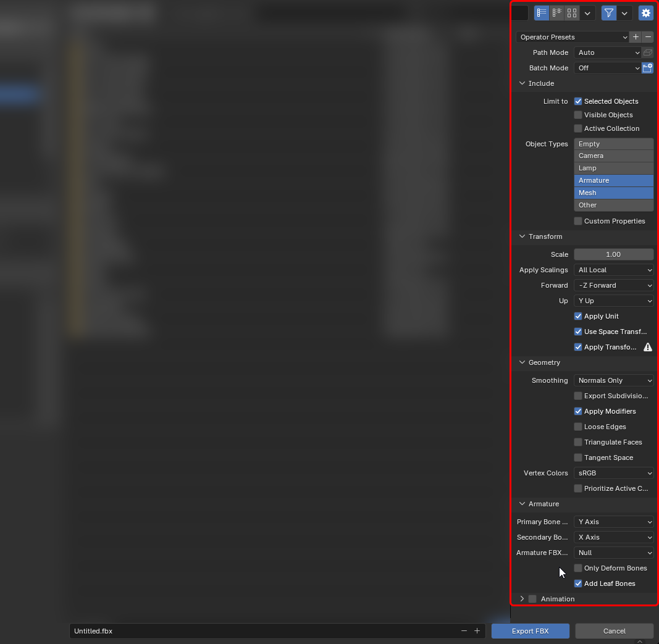
Task: Toggle Apply Modifiers checkbox
Action: coord(578,411)
